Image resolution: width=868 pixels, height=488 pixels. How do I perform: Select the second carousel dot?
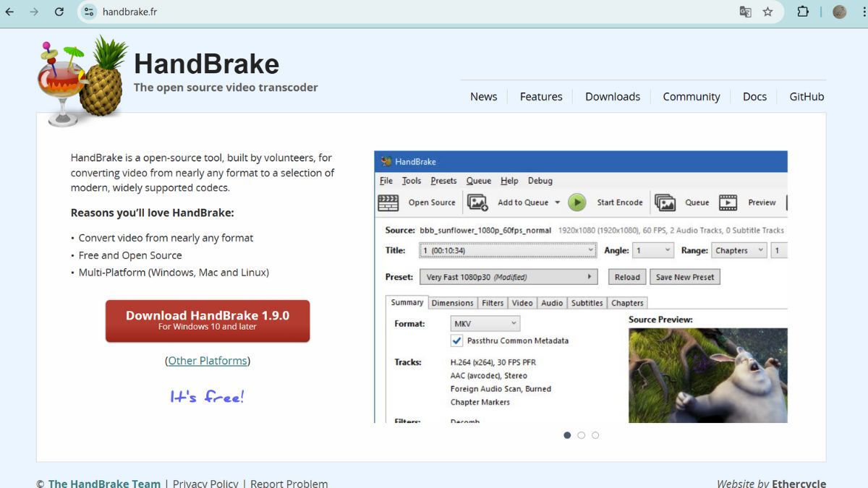click(582, 435)
